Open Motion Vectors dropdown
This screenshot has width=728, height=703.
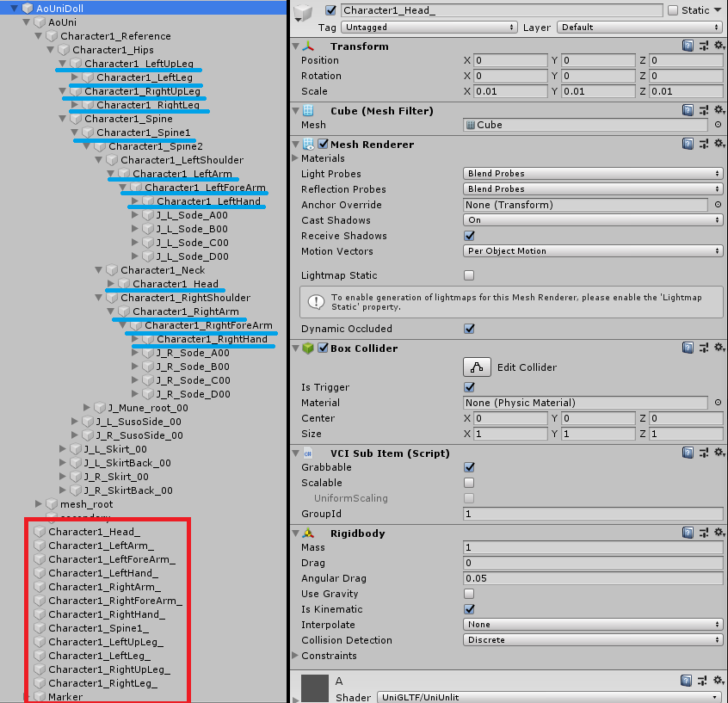coord(593,250)
